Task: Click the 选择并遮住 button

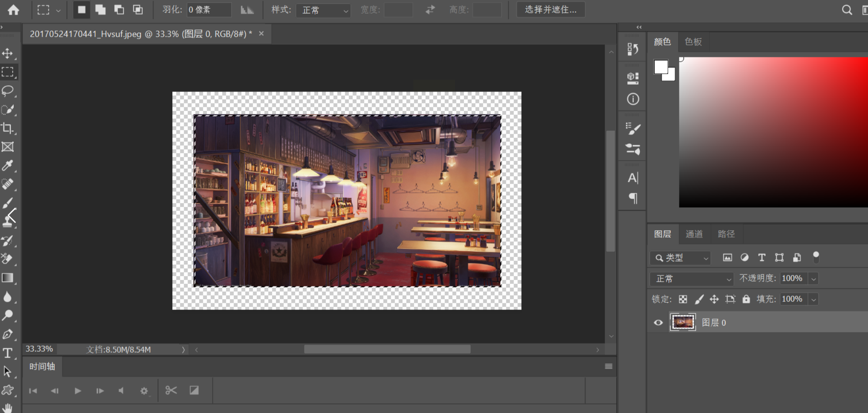Action: (x=550, y=10)
